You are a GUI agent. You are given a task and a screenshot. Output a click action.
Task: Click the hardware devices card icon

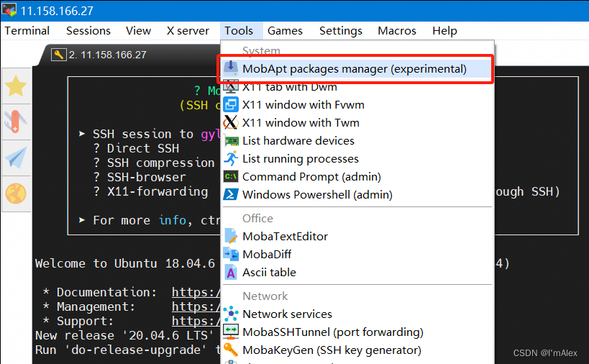[231, 141]
